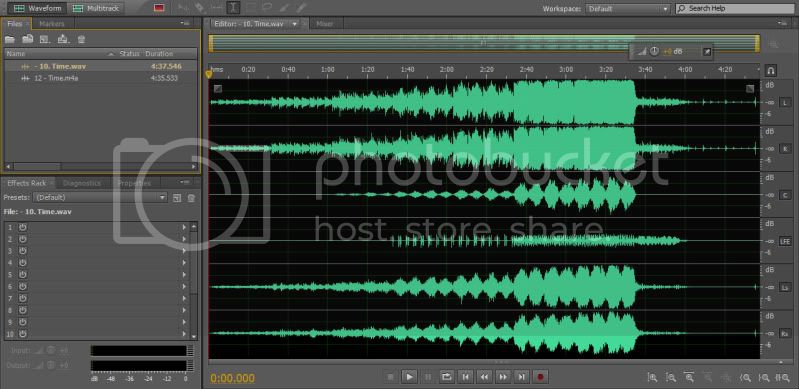Switch to Multitrack view
Screen dimensions: 799x389
click(x=97, y=8)
